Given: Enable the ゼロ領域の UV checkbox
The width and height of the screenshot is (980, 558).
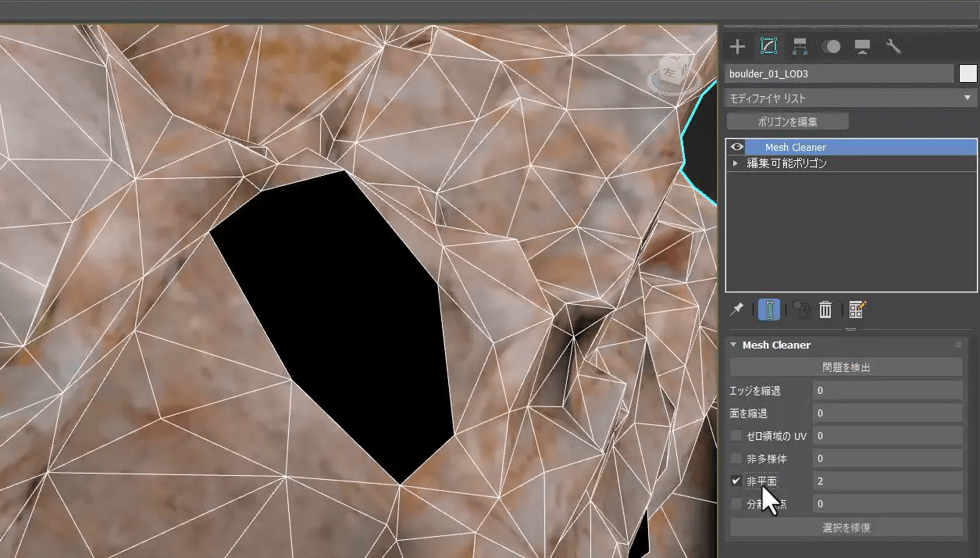Looking at the screenshot, I should pos(736,436).
